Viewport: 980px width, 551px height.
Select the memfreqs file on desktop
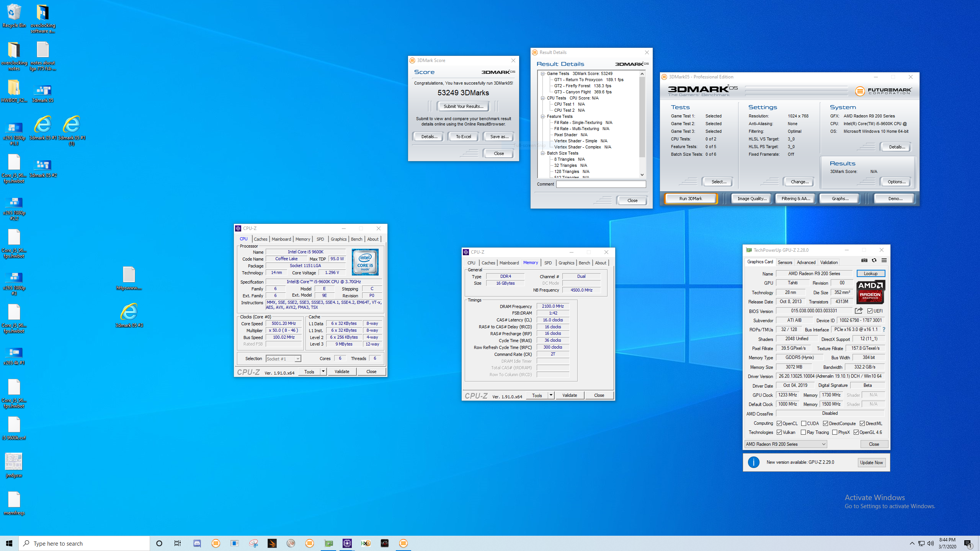(14, 503)
